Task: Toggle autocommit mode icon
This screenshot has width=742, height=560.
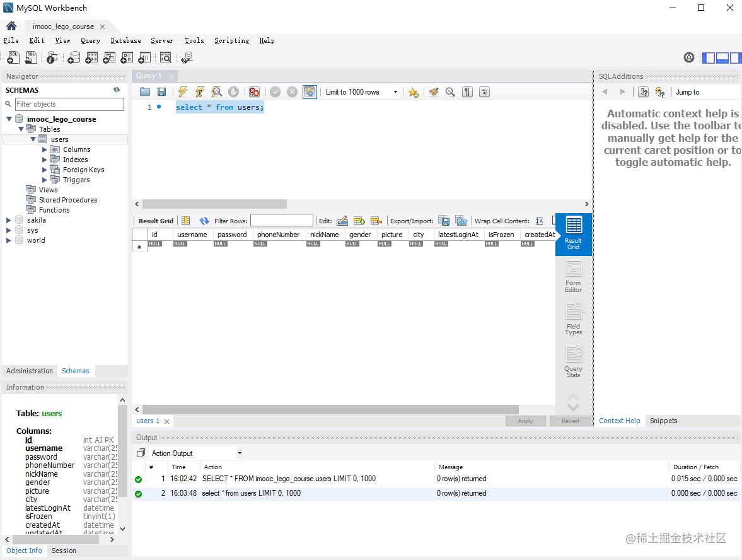Action: (x=310, y=92)
